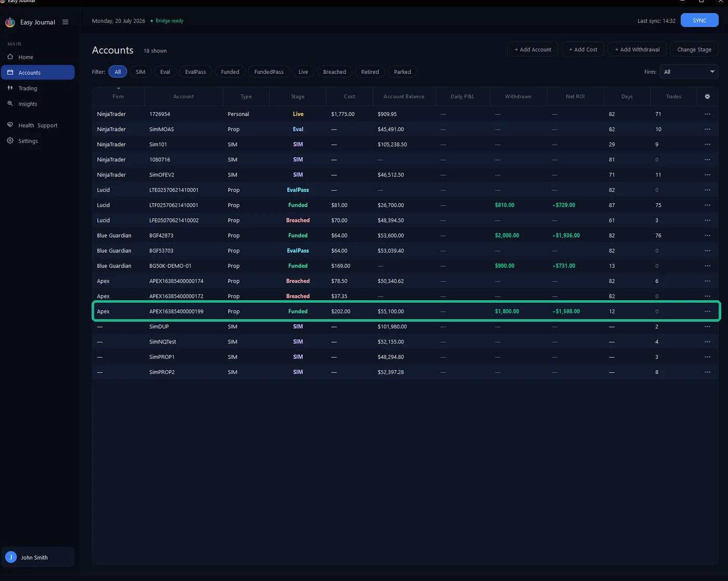This screenshot has width=728, height=581.
Task: Open the Trading sidebar section
Action: [x=37, y=88]
